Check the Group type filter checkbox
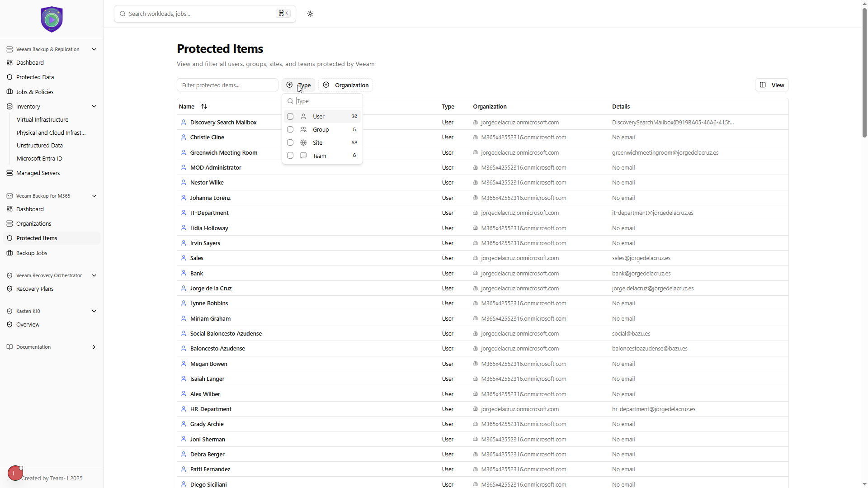 point(290,130)
